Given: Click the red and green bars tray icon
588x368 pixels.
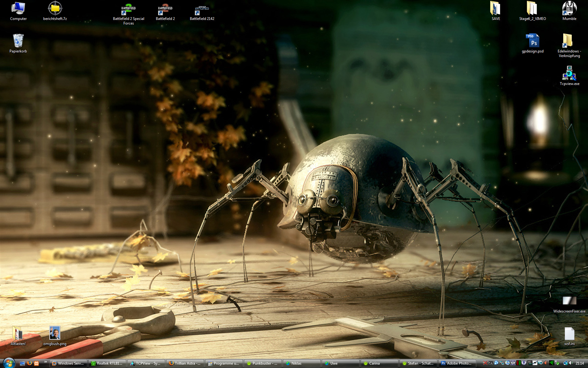Looking at the screenshot, I should (518, 363).
